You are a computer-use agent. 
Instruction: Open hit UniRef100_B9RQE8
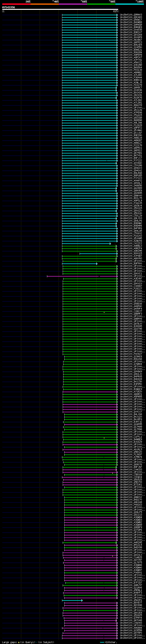(131, 27)
